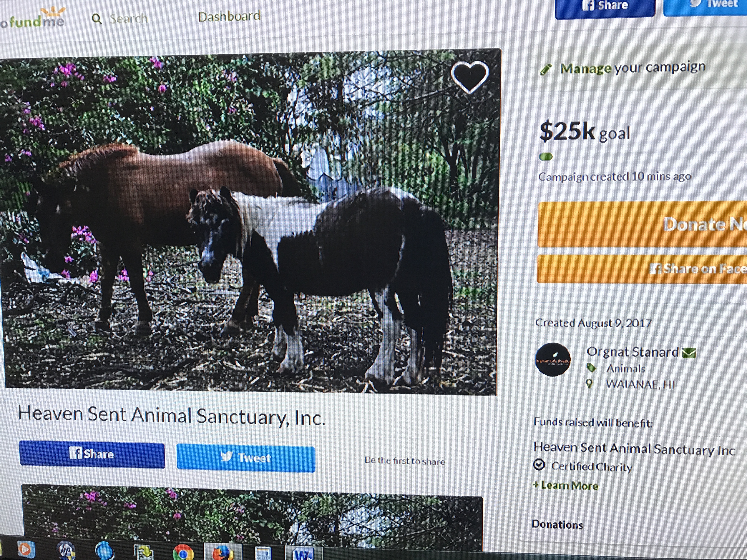This screenshot has width=747, height=560.
Task: Click the GoFundMe logo
Action: 32,19
